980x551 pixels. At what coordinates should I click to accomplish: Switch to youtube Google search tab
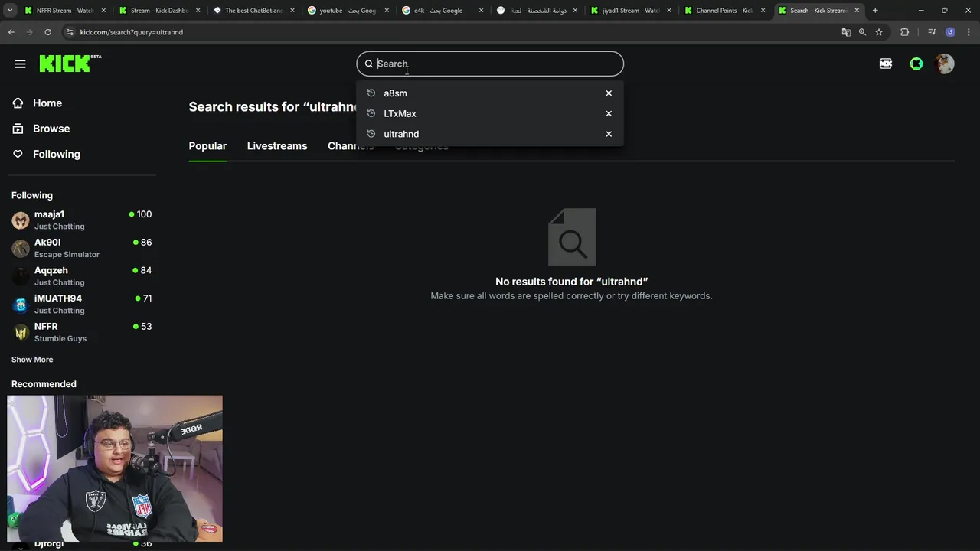coord(348,11)
